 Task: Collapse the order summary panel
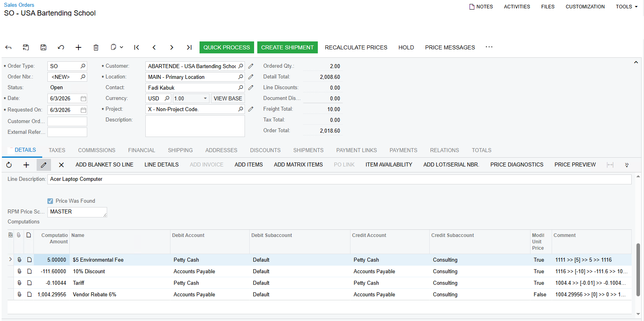pyautogui.click(x=636, y=63)
